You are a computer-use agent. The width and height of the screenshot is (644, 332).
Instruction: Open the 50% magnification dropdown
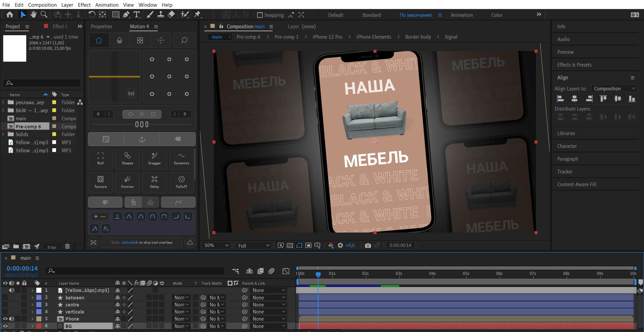tap(216, 246)
